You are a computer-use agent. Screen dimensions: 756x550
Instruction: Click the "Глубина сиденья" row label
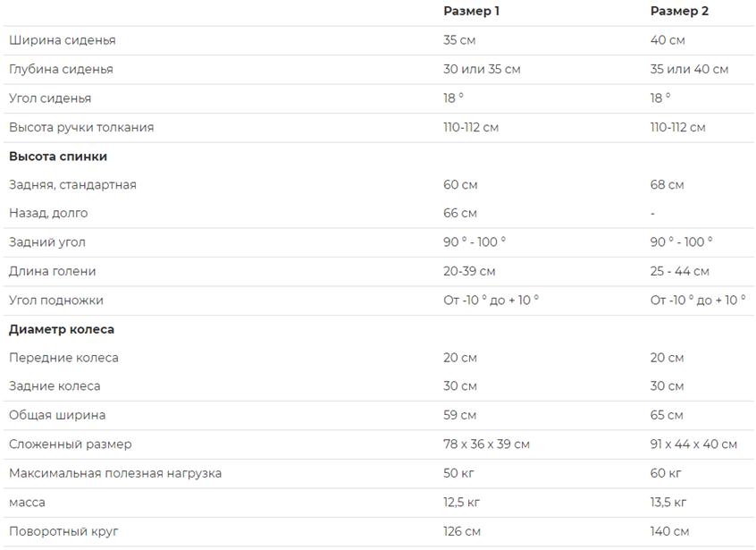coord(61,69)
